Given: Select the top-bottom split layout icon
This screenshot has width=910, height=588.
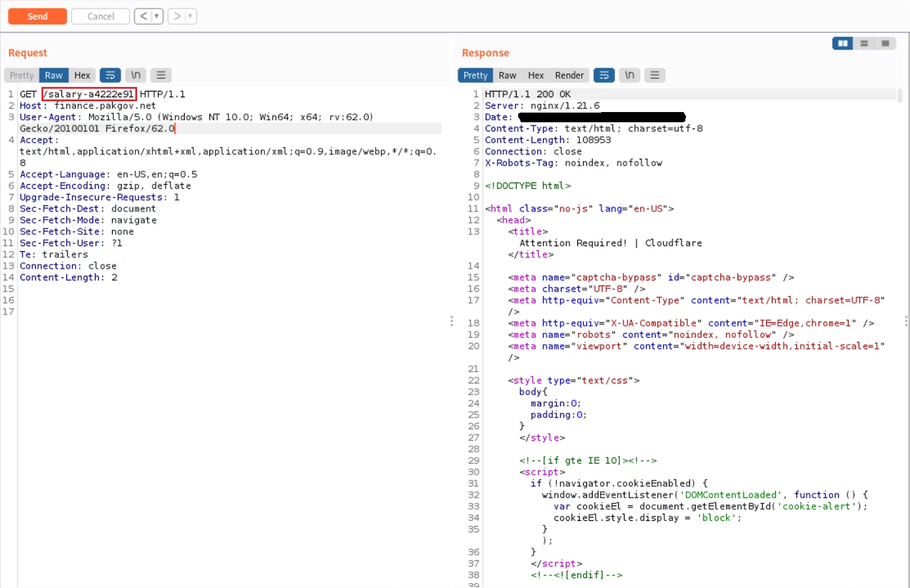Looking at the screenshot, I should 864,43.
